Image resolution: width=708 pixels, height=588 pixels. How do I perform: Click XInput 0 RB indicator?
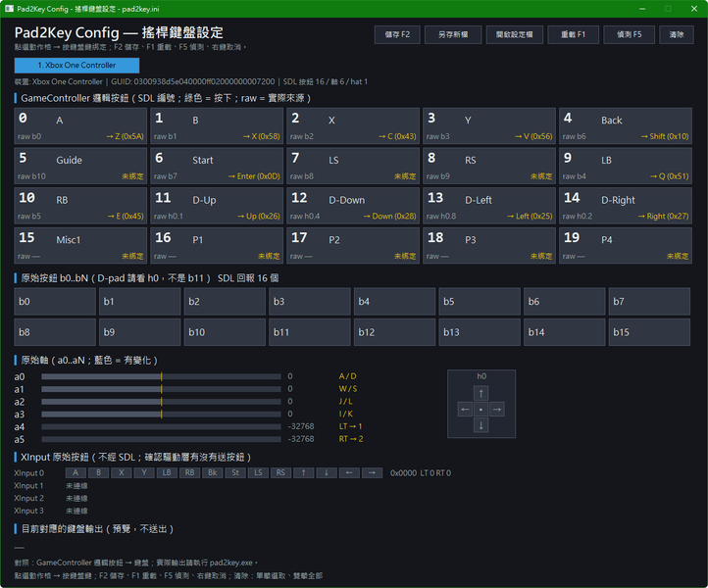point(189,473)
